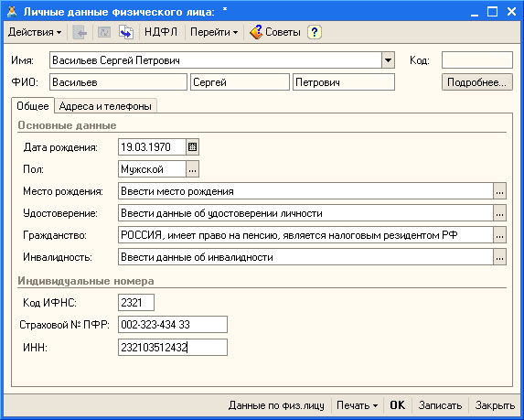Click the copy-document toolbar icon
The width and height of the screenshot is (524, 420).
tap(126, 32)
